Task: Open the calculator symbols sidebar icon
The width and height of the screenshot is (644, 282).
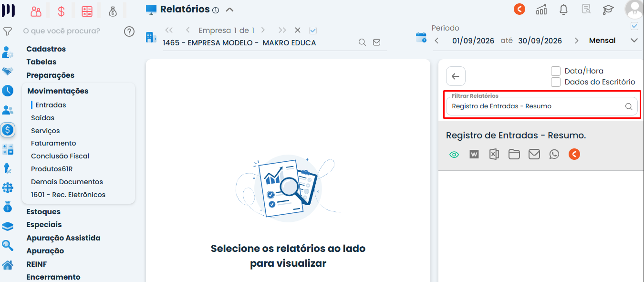Action: [8, 149]
